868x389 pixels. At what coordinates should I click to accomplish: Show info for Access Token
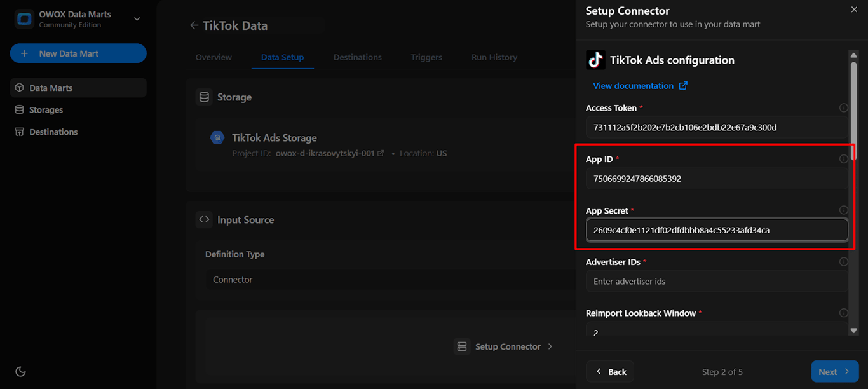pos(844,107)
